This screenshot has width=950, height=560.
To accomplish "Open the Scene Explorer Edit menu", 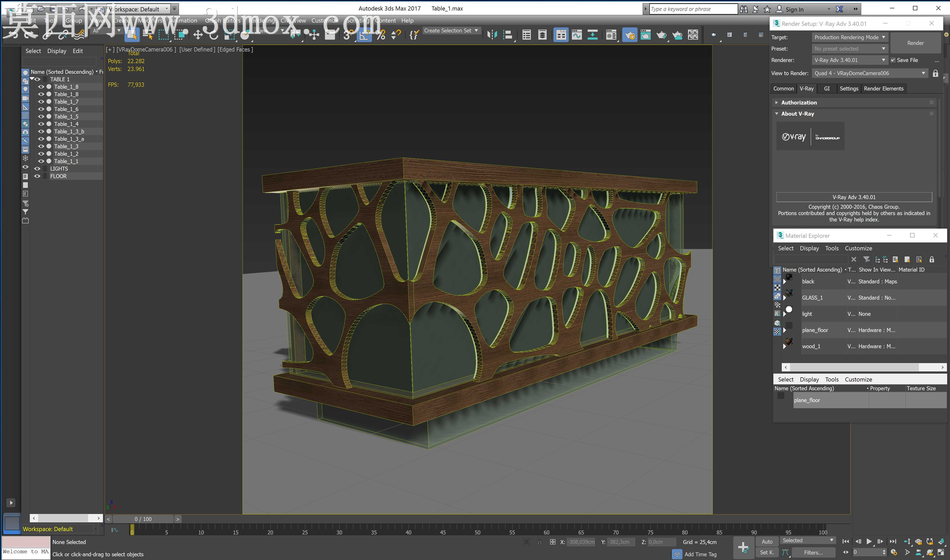I will click(x=78, y=51).
